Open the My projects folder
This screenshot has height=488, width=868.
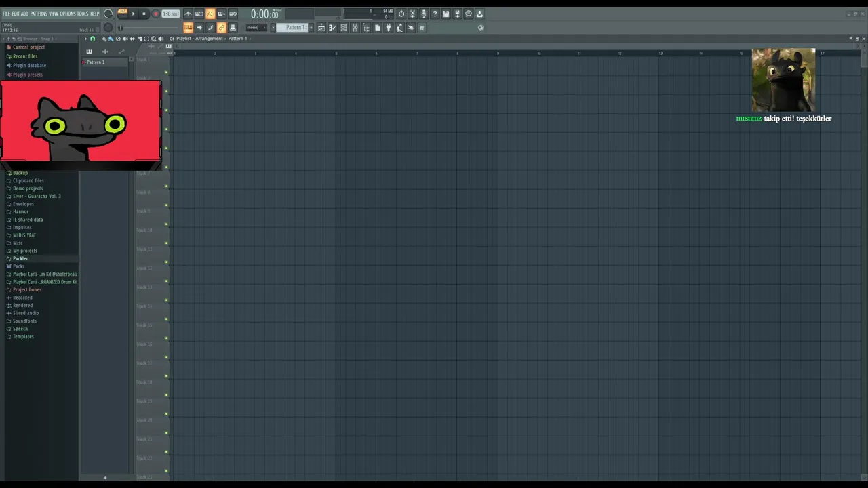[x=25, y=251]
